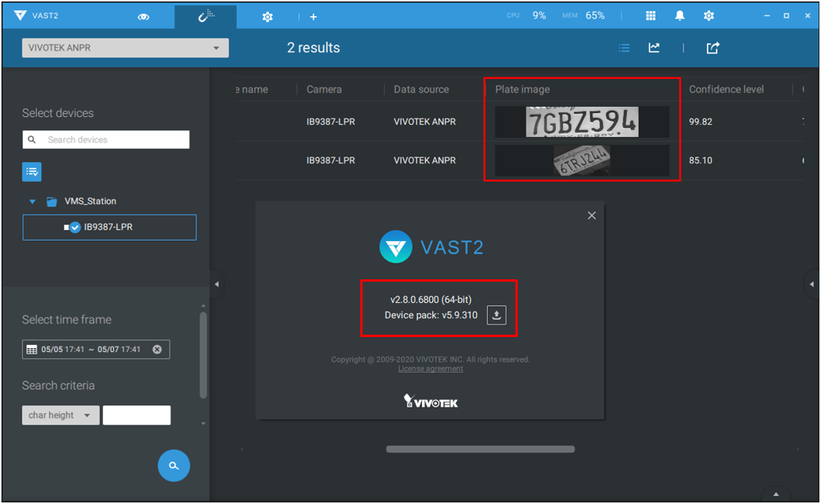821x504 pixels.
Task: Open the settings gear beside the bell
Action: click(x=709, y=16)
